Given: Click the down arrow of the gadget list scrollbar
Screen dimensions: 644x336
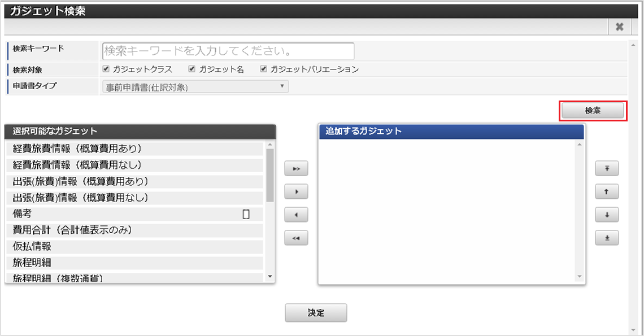Looking at the screenshot, I should [x=271, y=277].
